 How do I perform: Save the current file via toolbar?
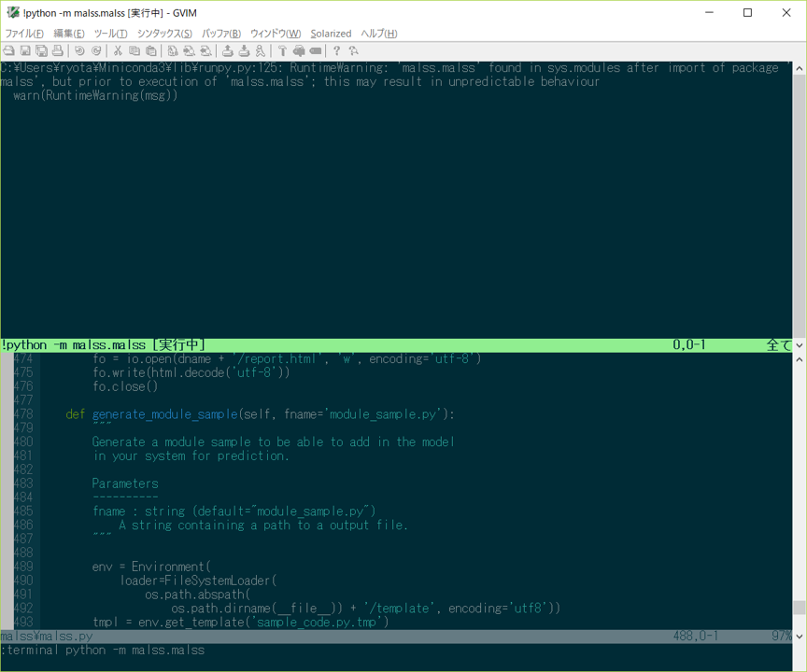[x=25, y=50]
